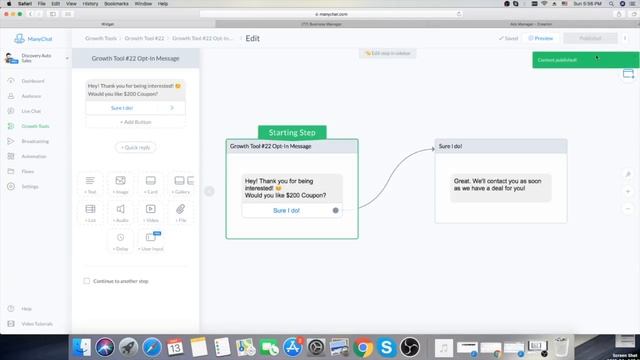The width and height of the screenshot is (640, 360).
Task: Enable Continue to another step checkbox
Action: click(x=87, y=281)
